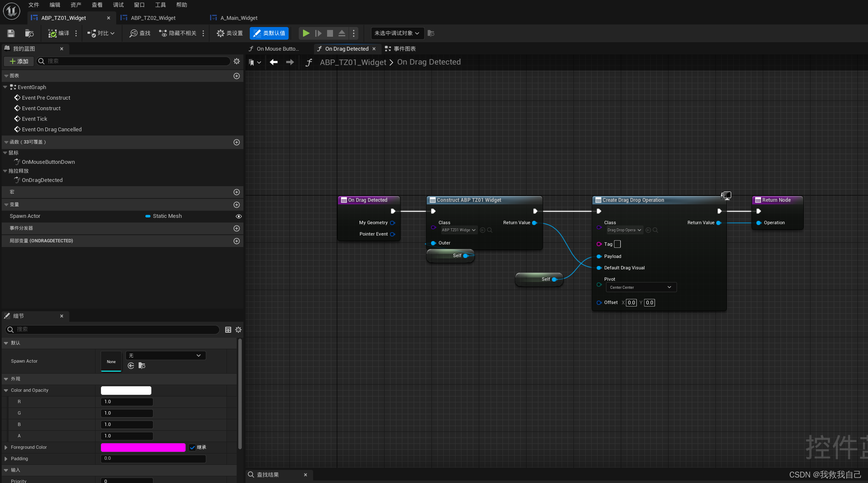Click the Browse to asset icon in toolbar
The width and height of the screenshot is (868, 483).
point(29,33)
